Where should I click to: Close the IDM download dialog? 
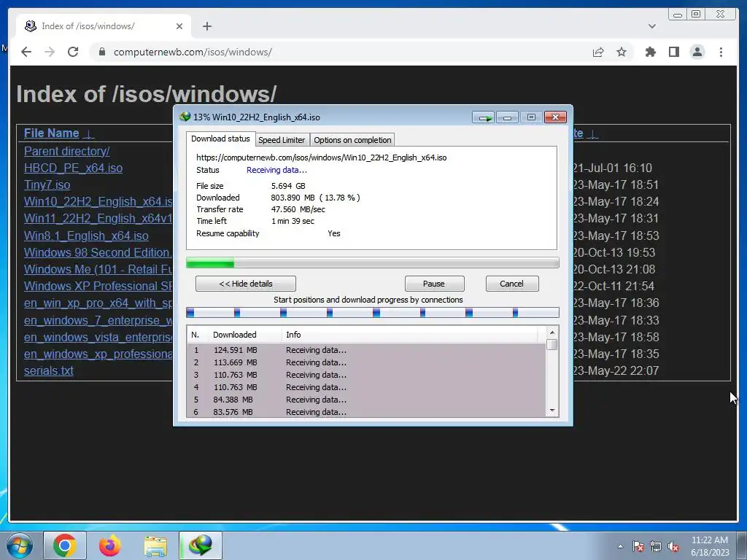[x=555, y=117]
